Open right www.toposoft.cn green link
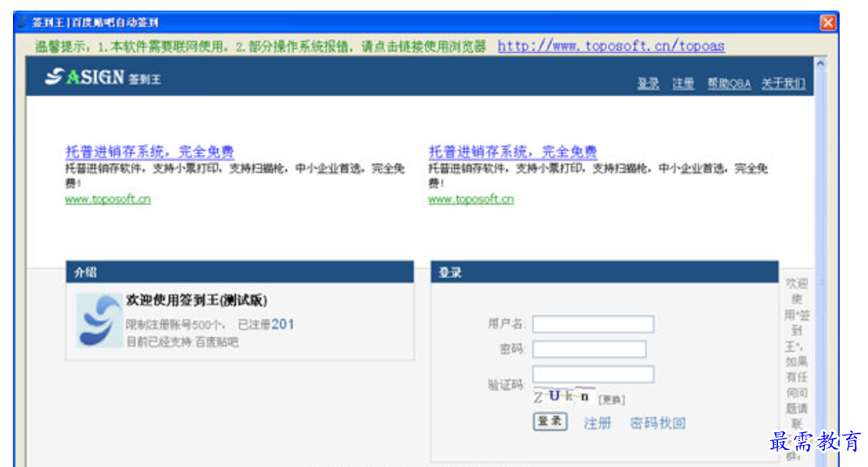 pyautogui.click(x=471, y=199)
